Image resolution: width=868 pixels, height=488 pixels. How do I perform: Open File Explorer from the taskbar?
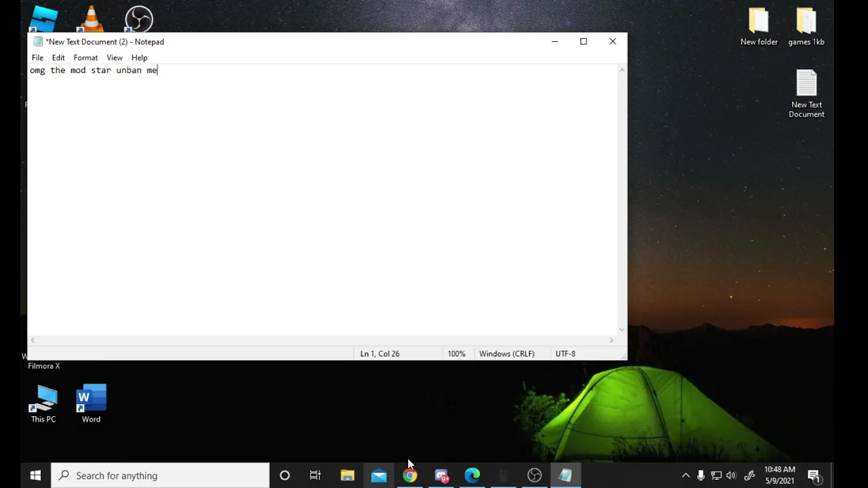tap(347, 476)
